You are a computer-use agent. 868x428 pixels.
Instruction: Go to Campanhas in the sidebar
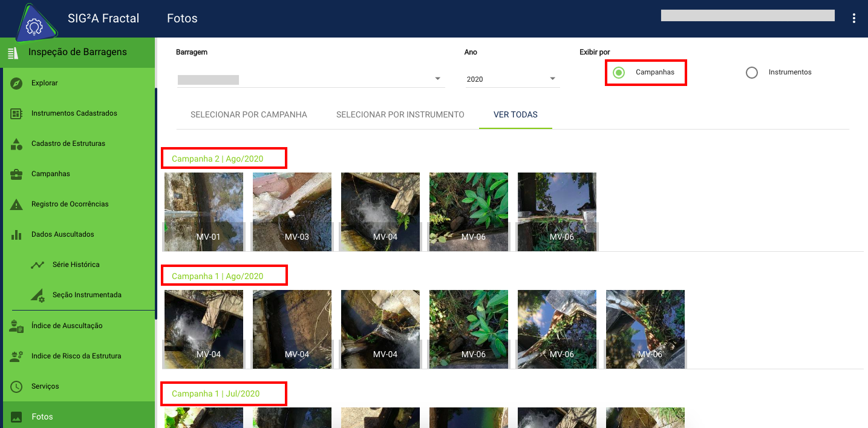click(x=79, y=174)
